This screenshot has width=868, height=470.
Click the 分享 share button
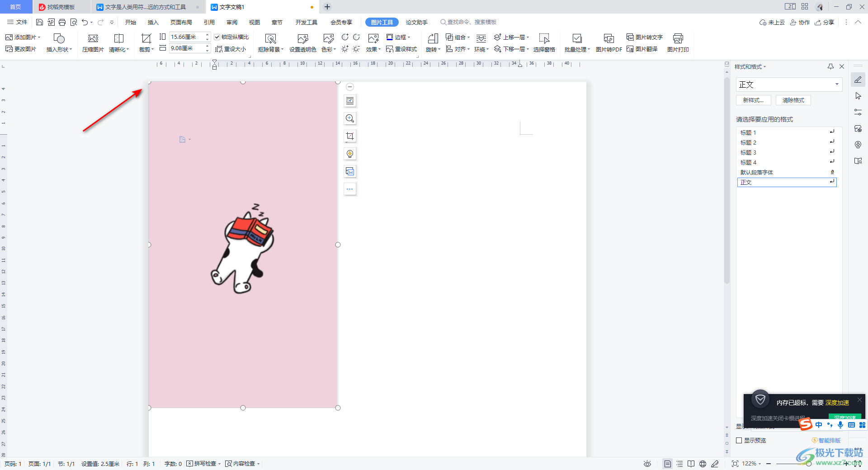click(825, 22)
